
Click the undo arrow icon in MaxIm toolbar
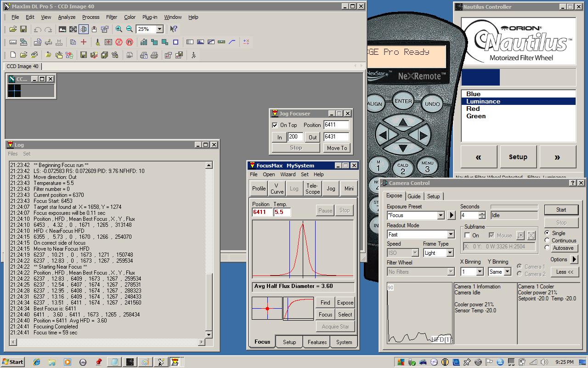pos(37,29)
